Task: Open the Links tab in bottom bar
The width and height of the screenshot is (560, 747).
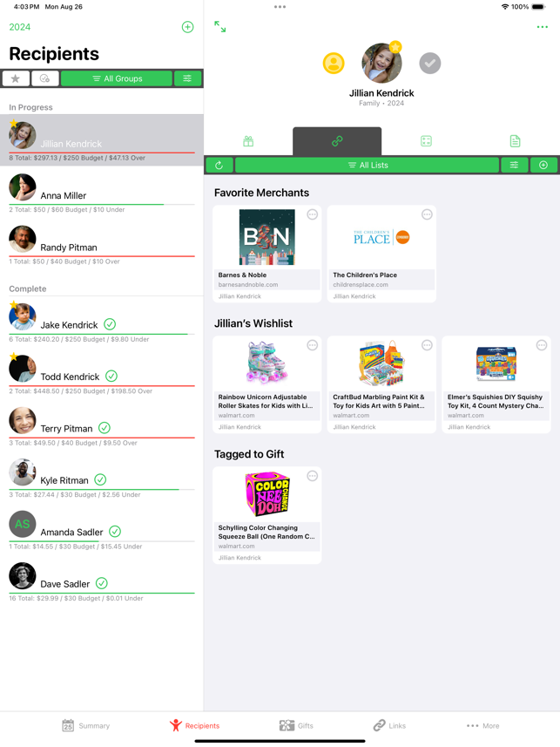Action: point(389,725)
